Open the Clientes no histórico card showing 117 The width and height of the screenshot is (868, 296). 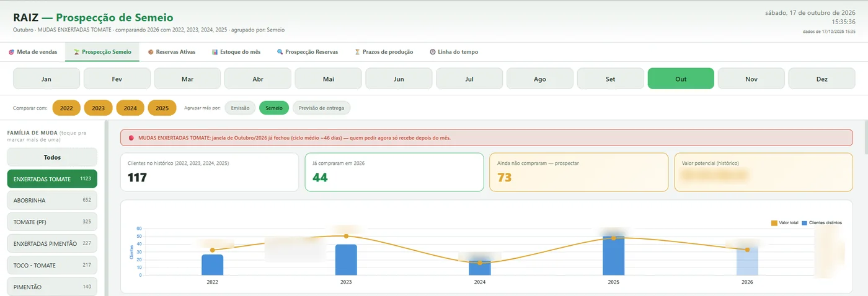(x=210, y=172)
